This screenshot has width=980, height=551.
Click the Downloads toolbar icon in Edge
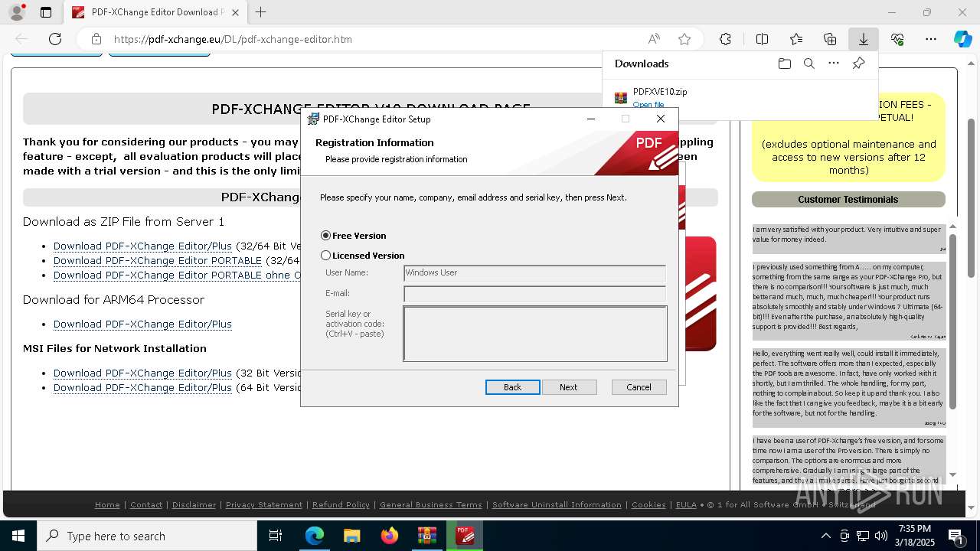863,39
